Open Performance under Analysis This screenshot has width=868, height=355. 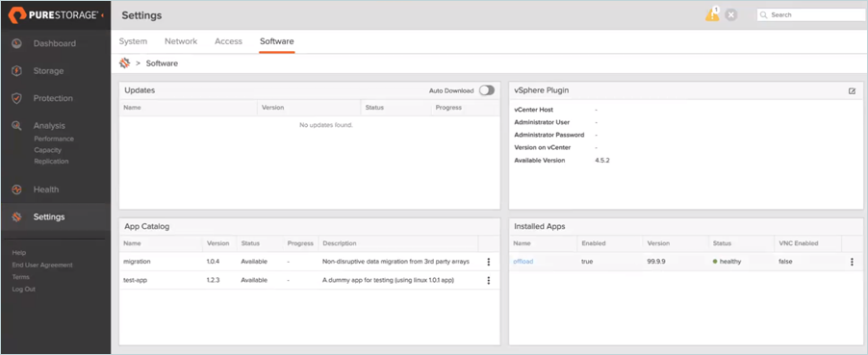click(54, 139)
